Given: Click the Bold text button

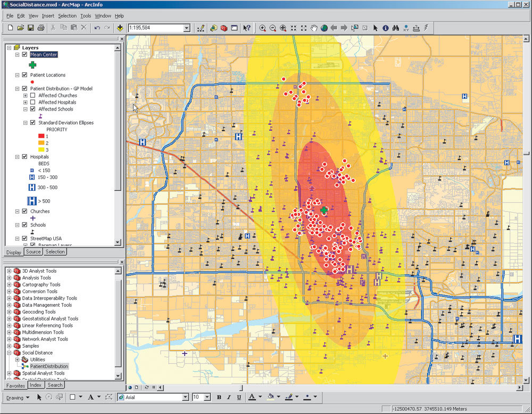Looking at the screenshot, I should coord(219,397).
